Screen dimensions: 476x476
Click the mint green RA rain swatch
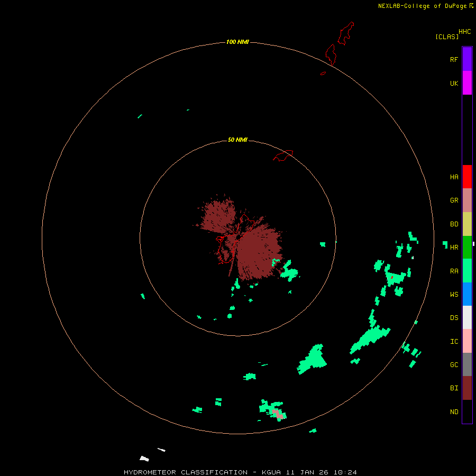click(x=467, y=271)
